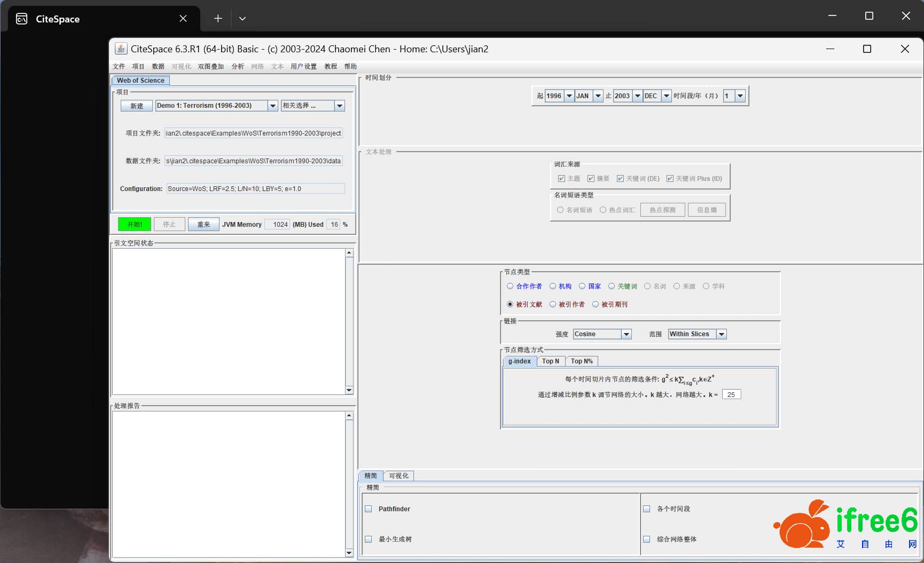The image size is (924, 563).
Task: Toggle the 各个时间段 checkbox
Action: tap(647, 509)
